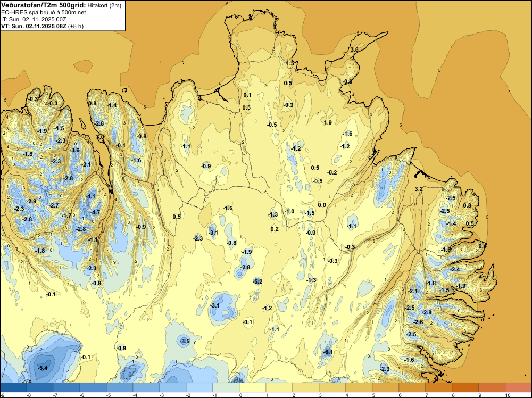Click the legend swatch between -5 and -4

tap(120, 387)
